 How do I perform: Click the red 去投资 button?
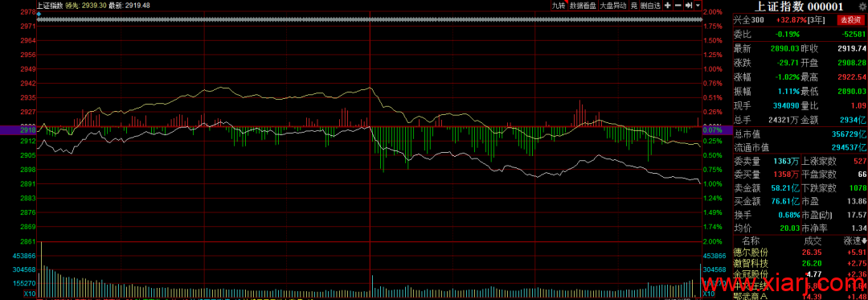point(850,20)
